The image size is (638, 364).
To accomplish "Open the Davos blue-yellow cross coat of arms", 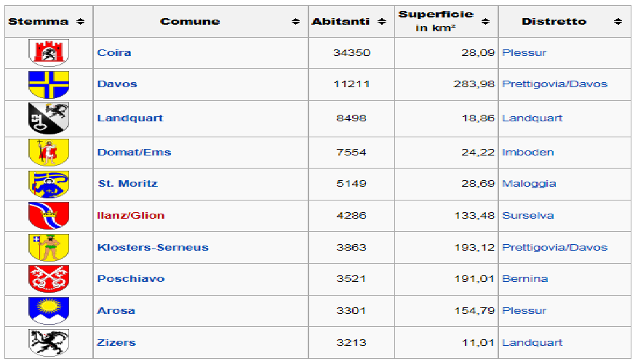I will (x=49, y=84).
